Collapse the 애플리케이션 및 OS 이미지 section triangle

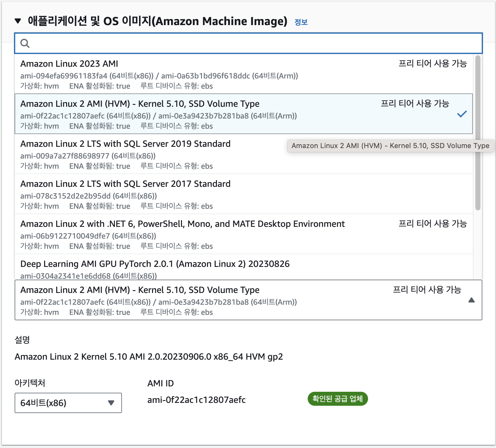click(18, 21)
